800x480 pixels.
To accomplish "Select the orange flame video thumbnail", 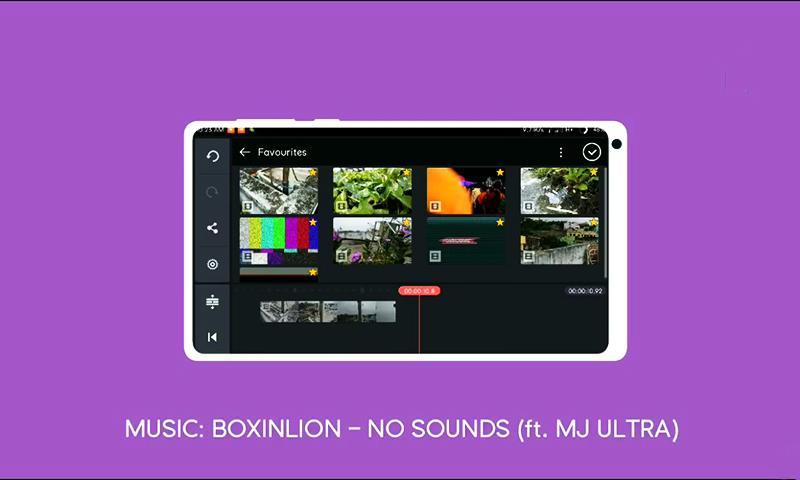I will pyautogui.click(x=466, y=191).
